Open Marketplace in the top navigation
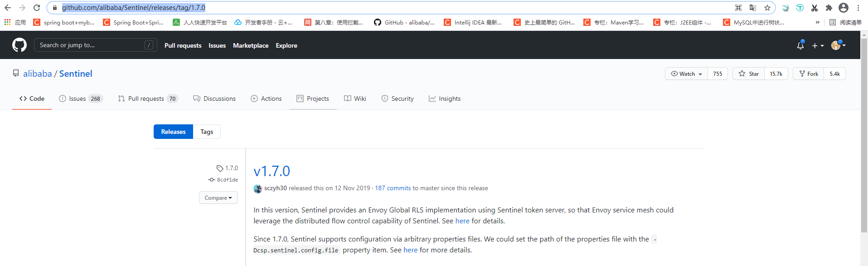This screenshot has height=266, width=868. 251,45
